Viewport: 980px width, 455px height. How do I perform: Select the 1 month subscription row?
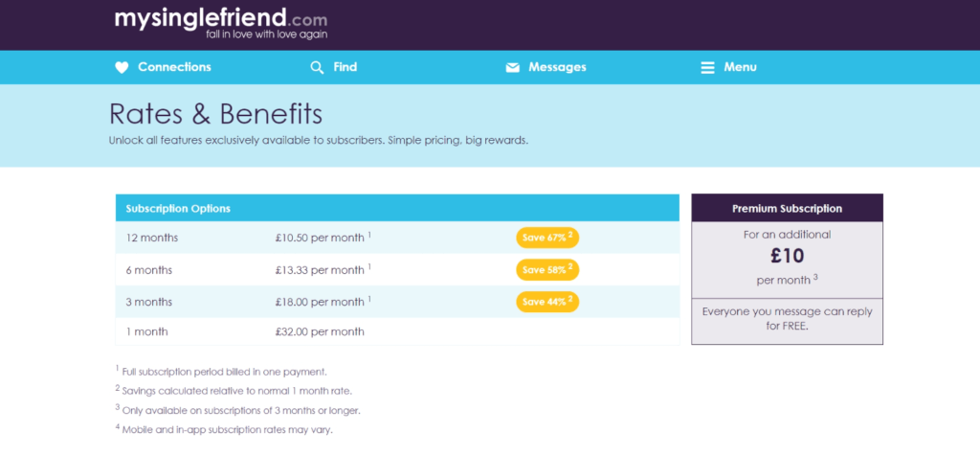(x=397, y=331)
